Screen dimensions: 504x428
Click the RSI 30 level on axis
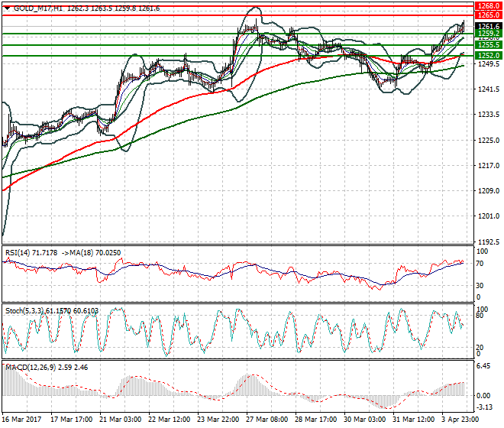480,285
